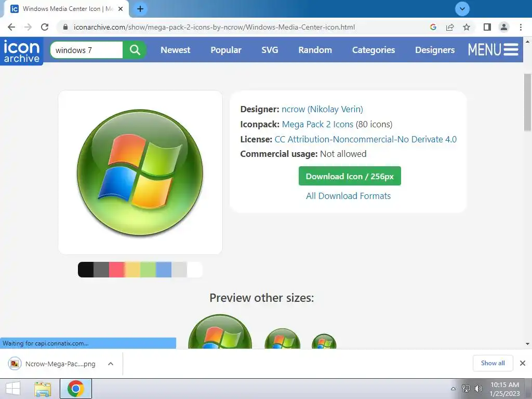Image resolution: width=532 pixels, height=399 pixels.
Task: Open the tab search dropdown arrow
Action: click(x=462, y=9)
